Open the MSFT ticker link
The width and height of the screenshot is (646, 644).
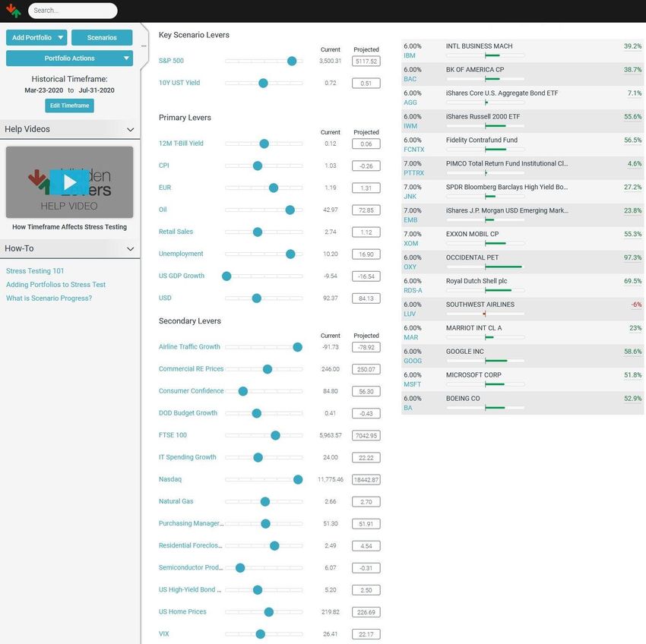413,384
